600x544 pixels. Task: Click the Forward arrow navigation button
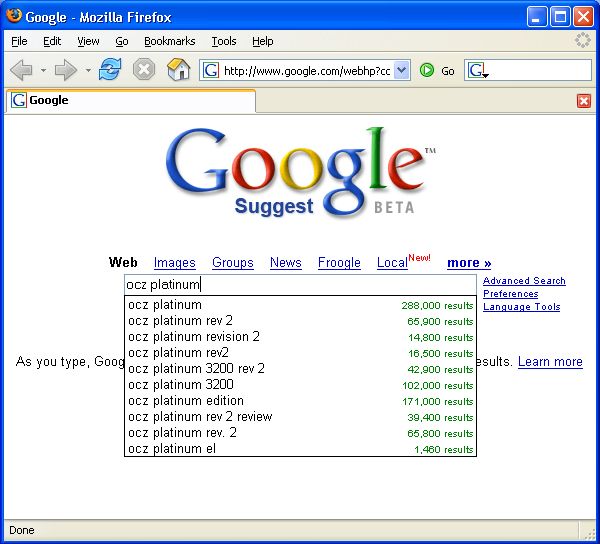coord(65,70)
